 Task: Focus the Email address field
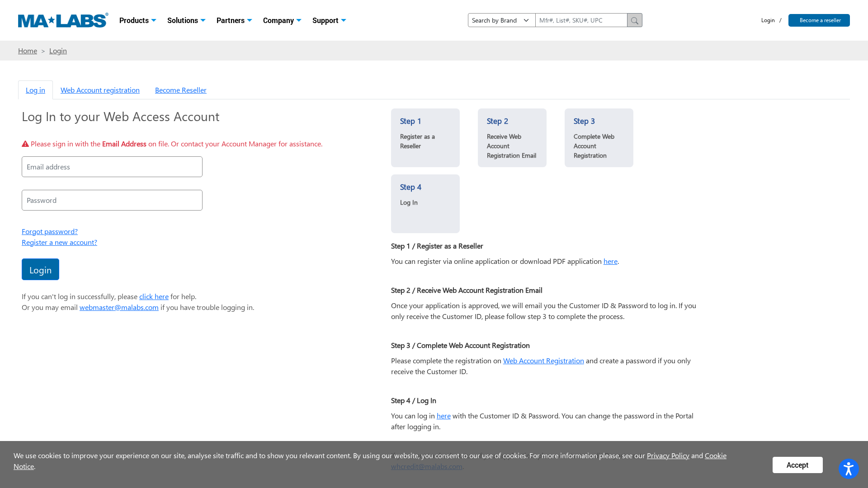point(112,167)
